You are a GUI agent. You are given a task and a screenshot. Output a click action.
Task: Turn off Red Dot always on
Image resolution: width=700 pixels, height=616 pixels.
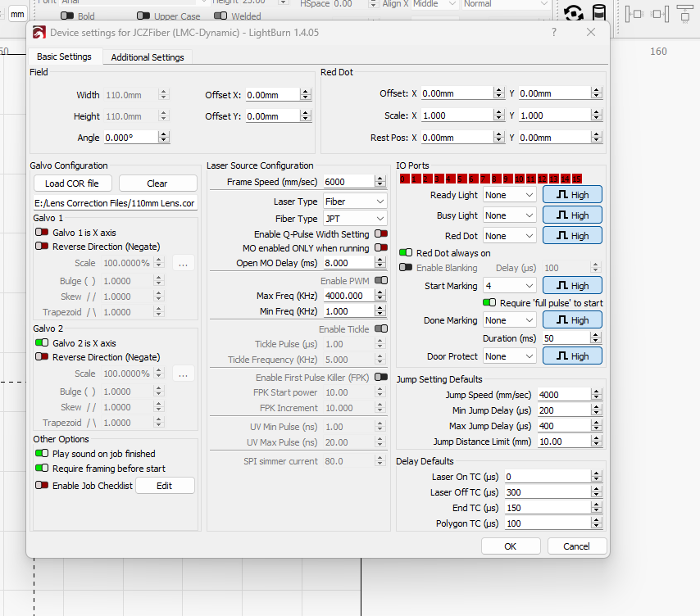[406, 252]
